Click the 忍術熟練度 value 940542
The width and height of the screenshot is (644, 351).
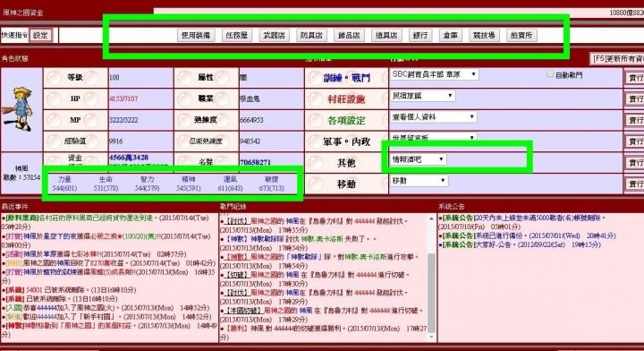[250, 141]
